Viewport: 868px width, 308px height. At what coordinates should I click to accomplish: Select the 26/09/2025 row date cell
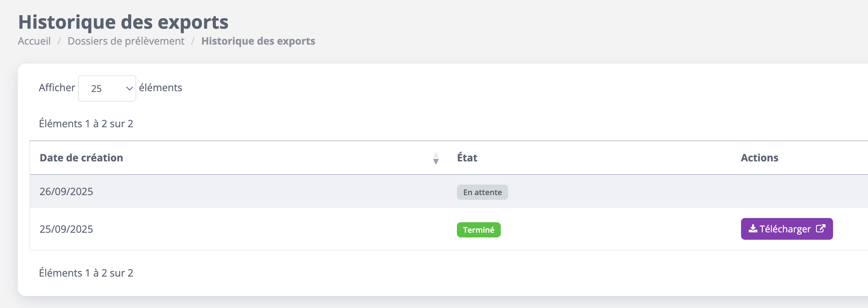click(66, 192)
